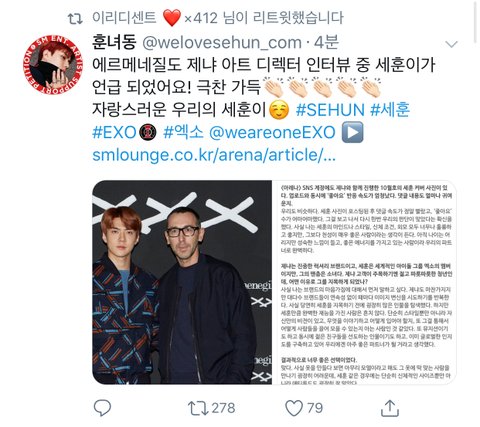
Task: Tap the retweeted-by arrows icon at top
Action: pos(75,19)
